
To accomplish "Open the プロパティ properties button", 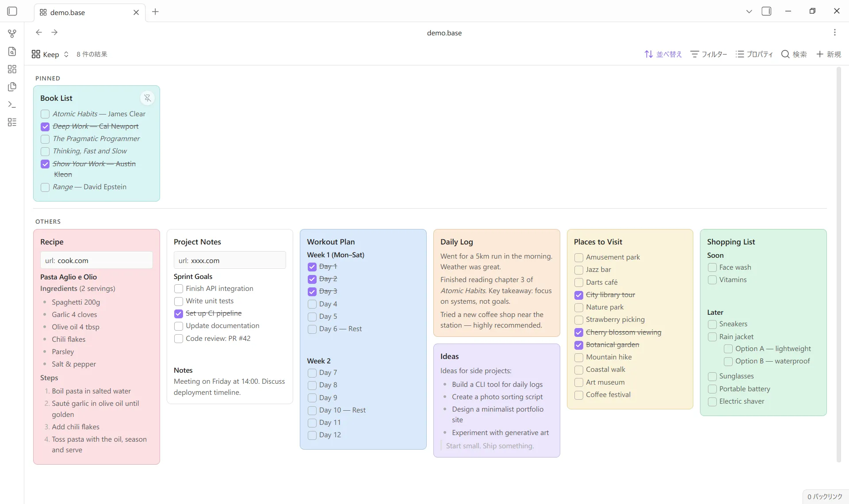I will 754,54.
